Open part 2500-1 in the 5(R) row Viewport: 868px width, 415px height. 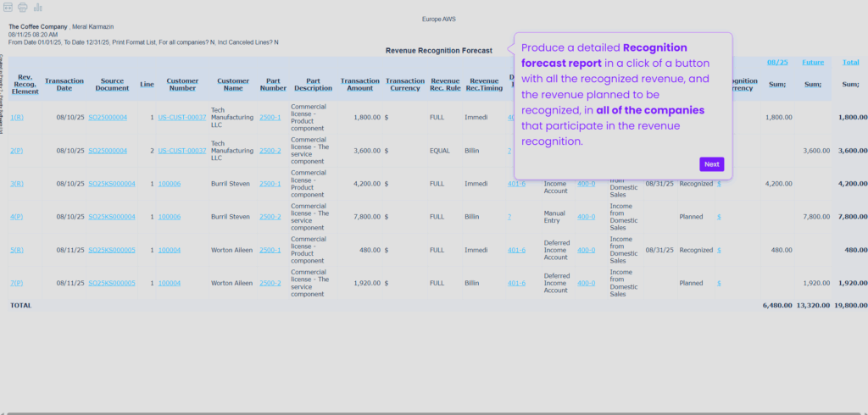point(270,250)
